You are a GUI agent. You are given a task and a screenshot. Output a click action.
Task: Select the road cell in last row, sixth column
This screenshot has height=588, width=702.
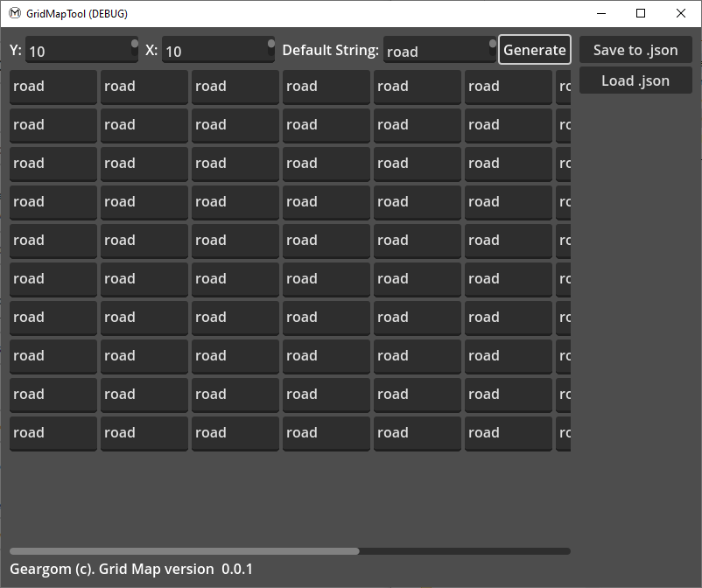tap(509, 433)
